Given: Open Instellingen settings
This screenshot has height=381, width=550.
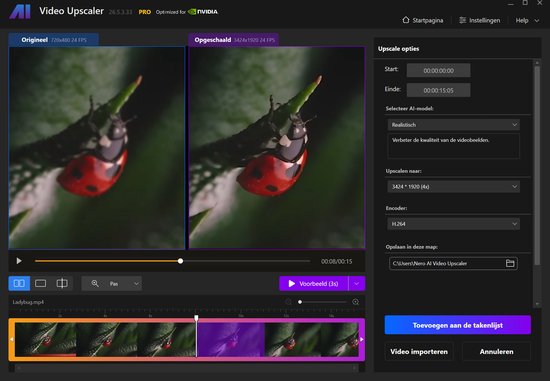Looking at the screenshot, I should 480,20.
